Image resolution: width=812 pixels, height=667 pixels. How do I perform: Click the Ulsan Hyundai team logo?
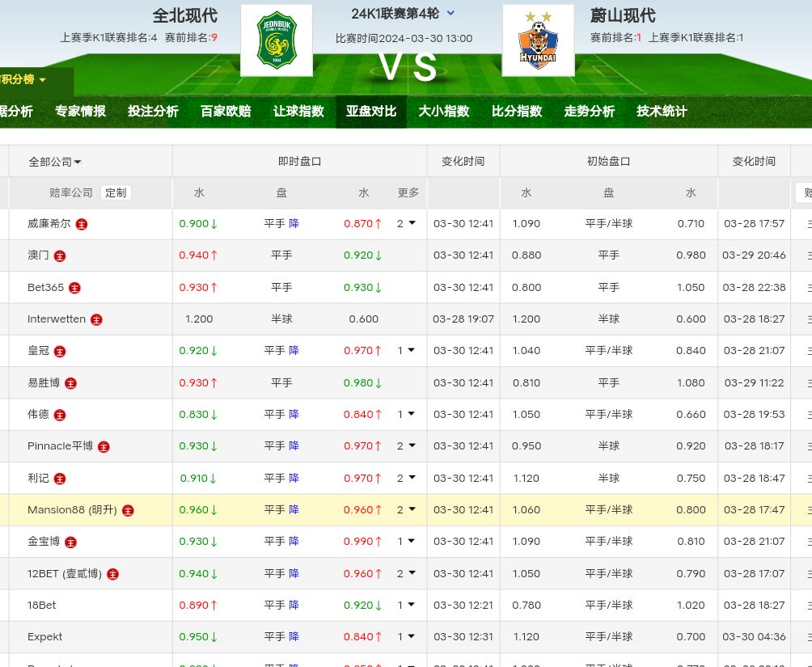538,40
